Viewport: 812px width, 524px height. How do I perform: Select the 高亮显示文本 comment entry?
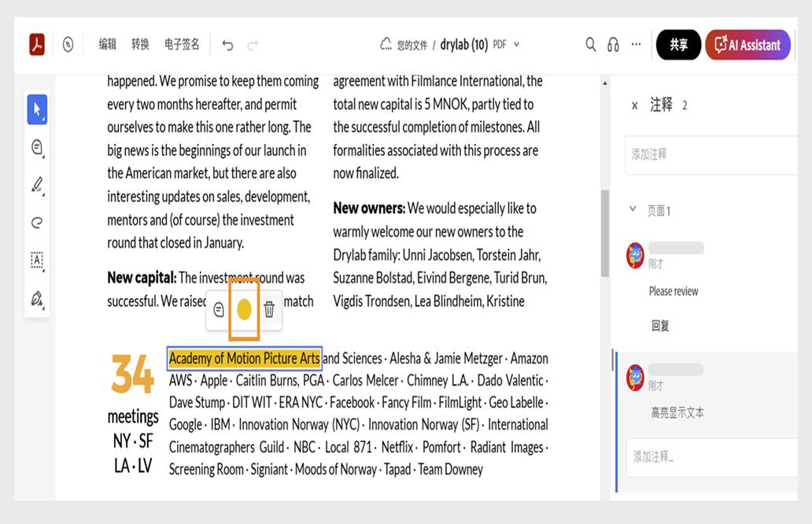tap(677, 413)
